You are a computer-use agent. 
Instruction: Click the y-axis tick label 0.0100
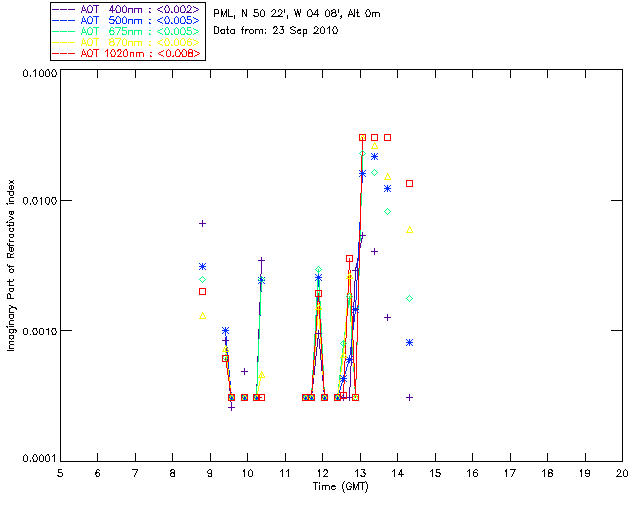point(40,201)
